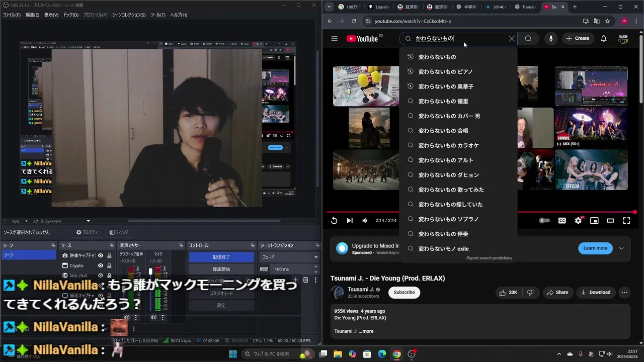Toggle visibility of kick chat source

coord(101,276)
